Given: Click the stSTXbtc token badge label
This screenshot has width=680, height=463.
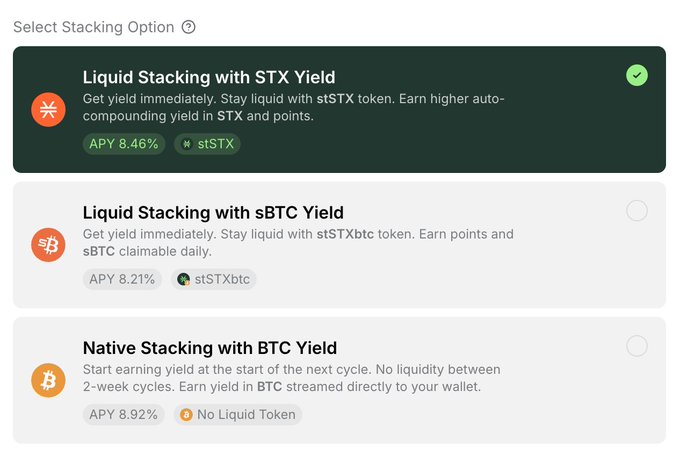Looking at the screenshot, I should [x=222, y=279].
